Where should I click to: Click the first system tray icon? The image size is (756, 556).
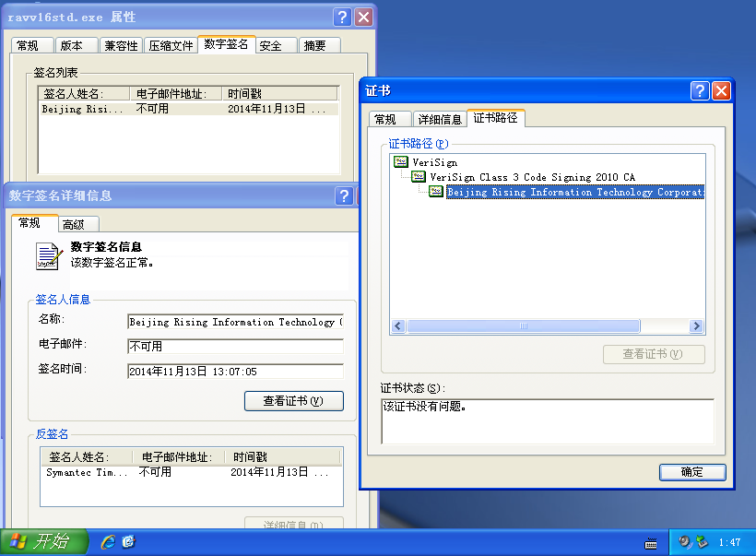(x=685, y=542)
